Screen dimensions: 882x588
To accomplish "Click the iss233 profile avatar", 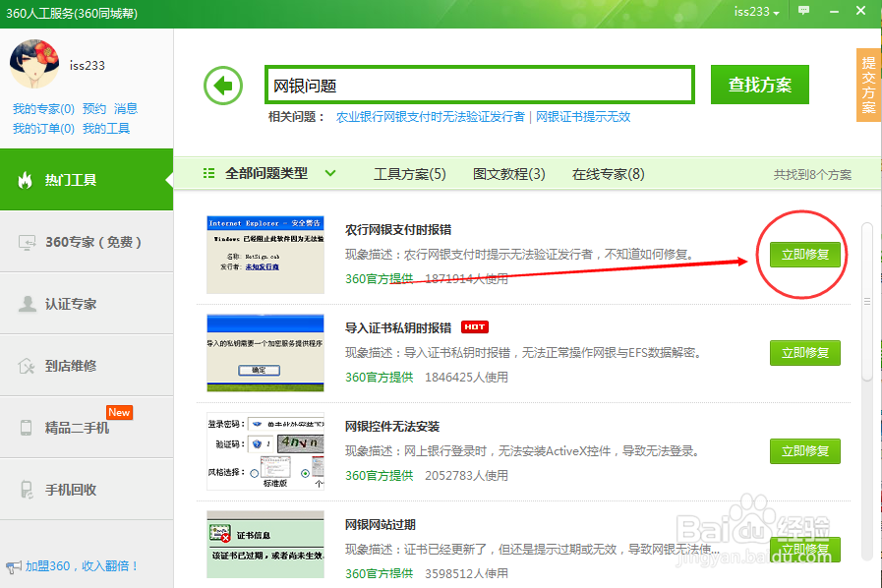I will tap(34, 64).
